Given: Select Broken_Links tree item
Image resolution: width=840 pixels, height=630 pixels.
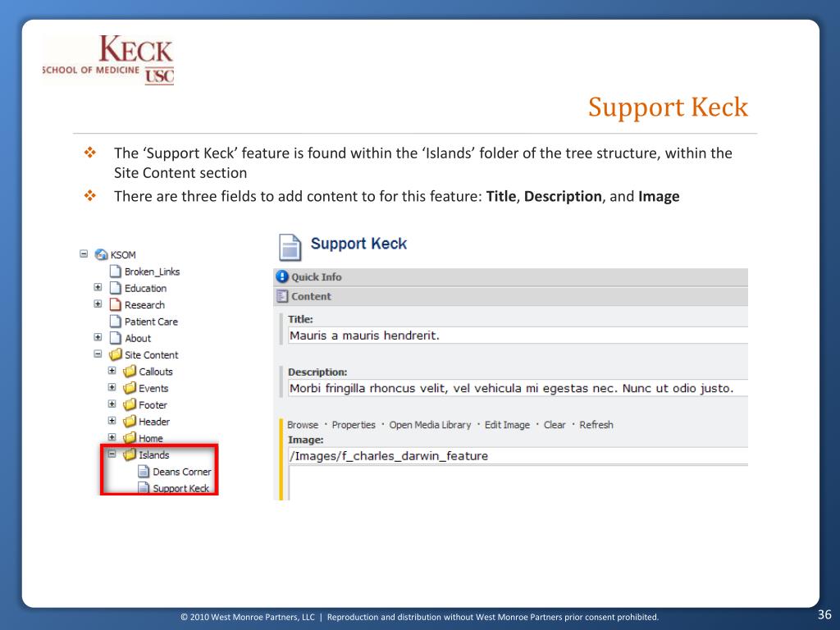Looking at the screenshot, I should tap(152, 272).
